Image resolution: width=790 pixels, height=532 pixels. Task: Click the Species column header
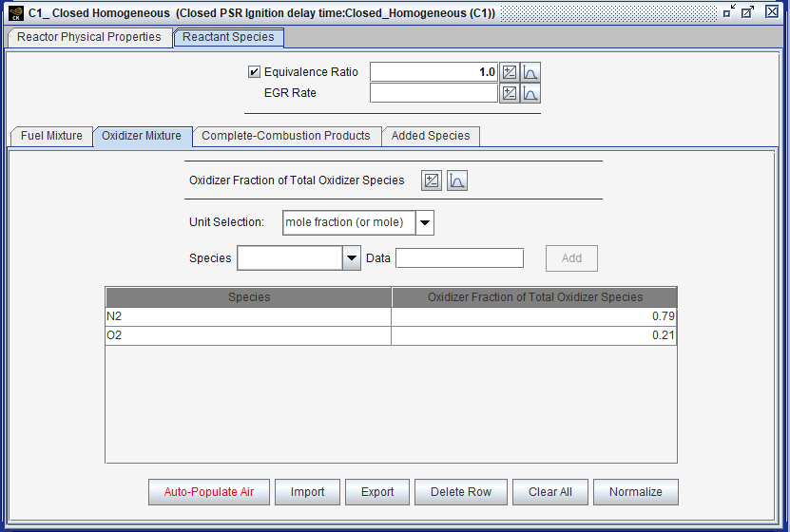tap(248, 297)
